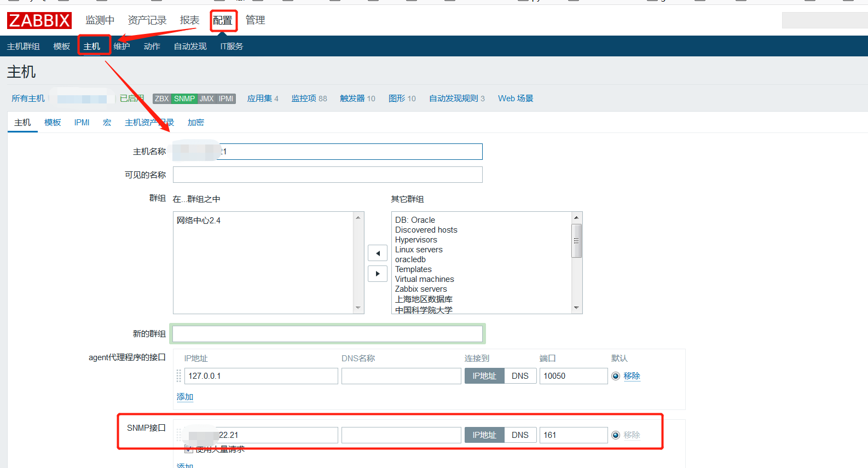868x468 pixels.
Task: Switch to the 加密 form tab
Action: pyautogui.click(x=195, y=123)
